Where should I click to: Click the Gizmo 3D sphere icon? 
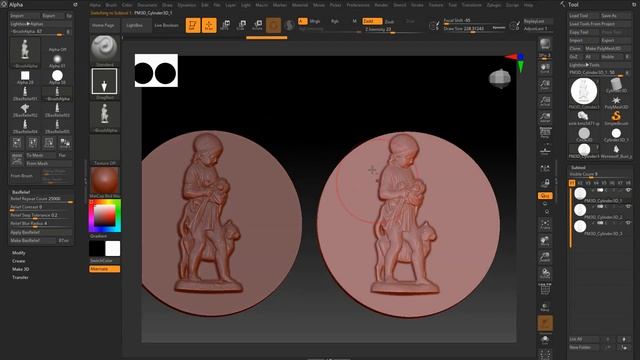273,25
